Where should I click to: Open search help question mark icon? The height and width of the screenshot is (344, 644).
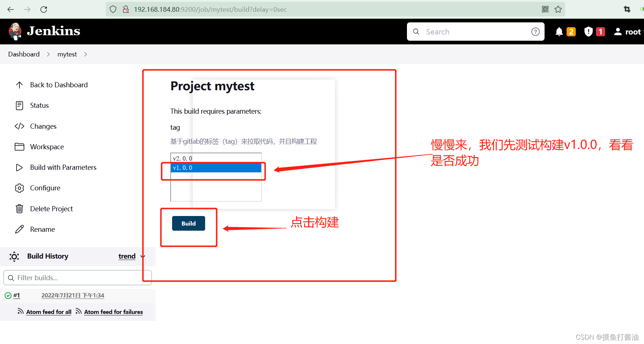pos(535,32)
